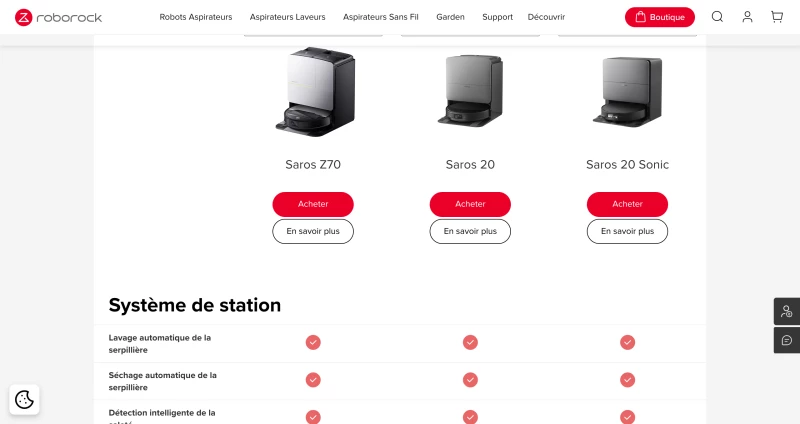Select the Saros 20 product image
Viewport: 800px width, 424px height.
tap(470, 91)
